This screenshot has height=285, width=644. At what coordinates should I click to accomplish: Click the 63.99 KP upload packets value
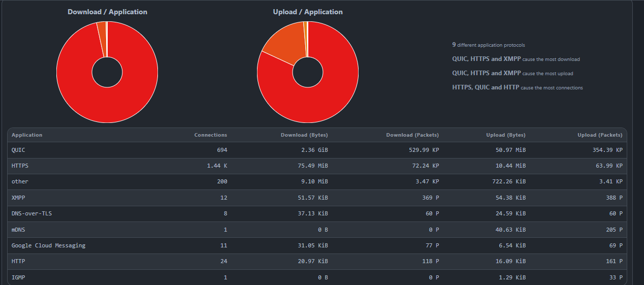point(609,166)
